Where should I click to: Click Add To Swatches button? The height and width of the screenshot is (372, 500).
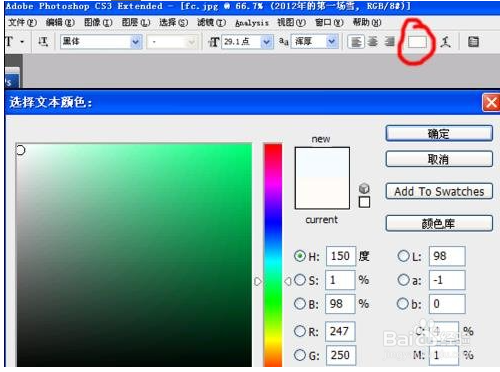click(x=439, y=192)
